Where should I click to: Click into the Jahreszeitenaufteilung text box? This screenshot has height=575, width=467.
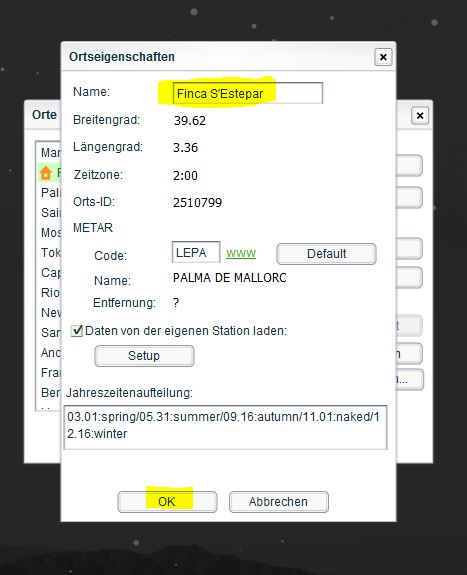tap(225, 427)
